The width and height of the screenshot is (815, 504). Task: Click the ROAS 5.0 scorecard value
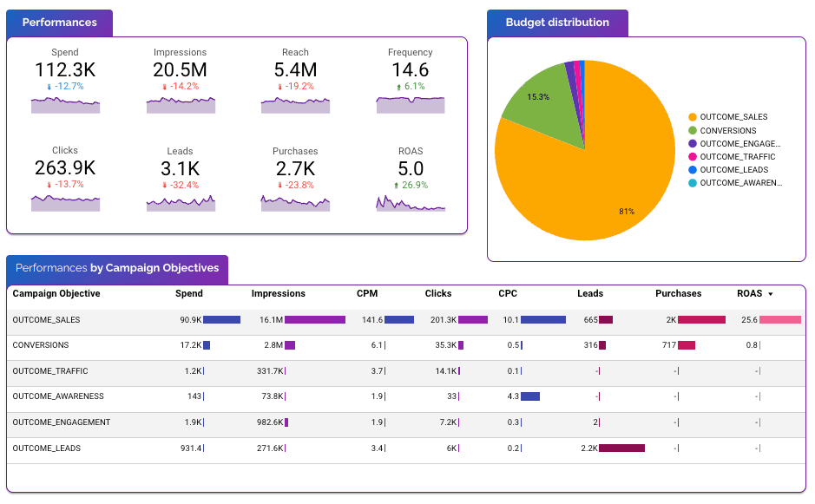[x=410, y=169]
